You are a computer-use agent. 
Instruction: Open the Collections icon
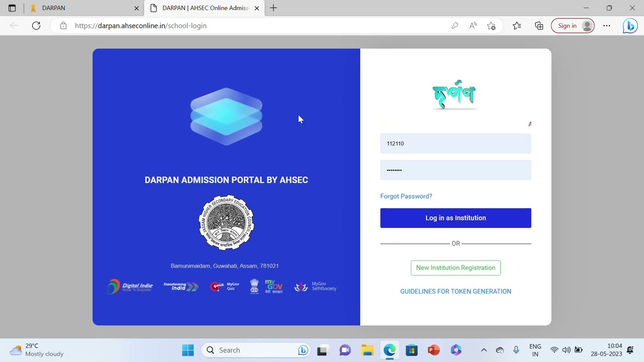click(x=539, y=26)
